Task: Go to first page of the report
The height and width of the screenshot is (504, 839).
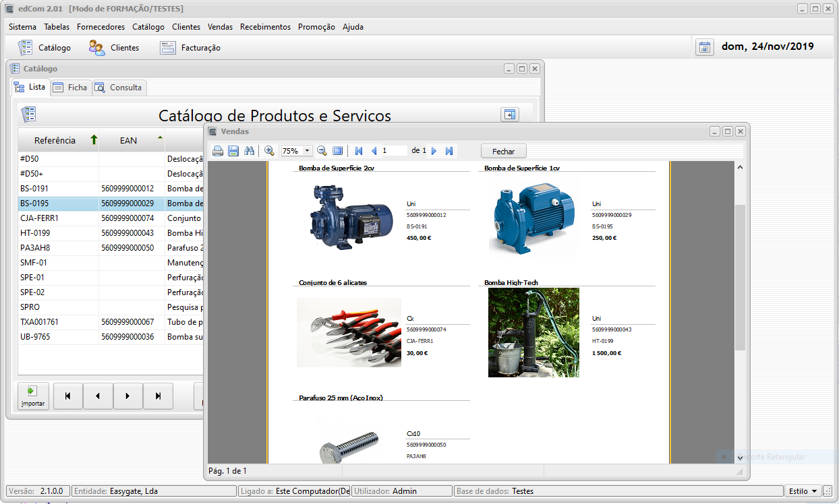Action: [x=359, y=151]
